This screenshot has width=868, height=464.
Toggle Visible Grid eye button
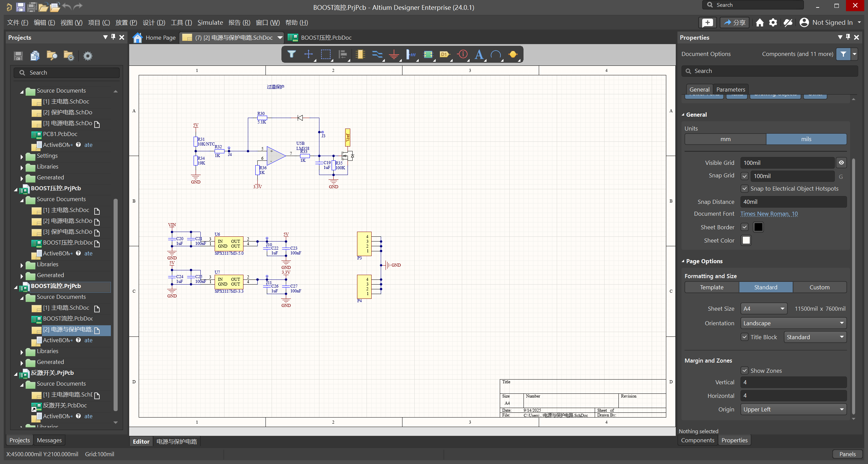click(842, 163)
